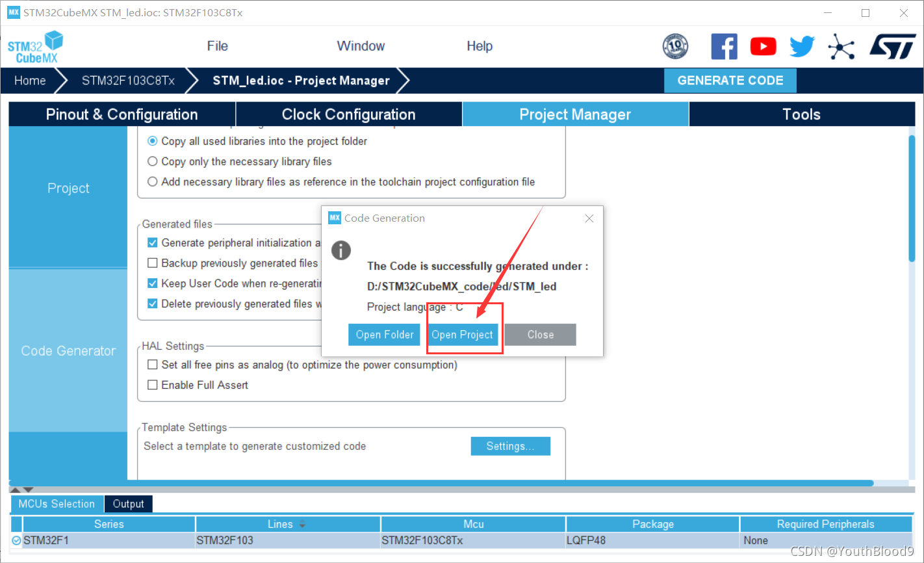Select the None peripherals cell

click(826, 540)
